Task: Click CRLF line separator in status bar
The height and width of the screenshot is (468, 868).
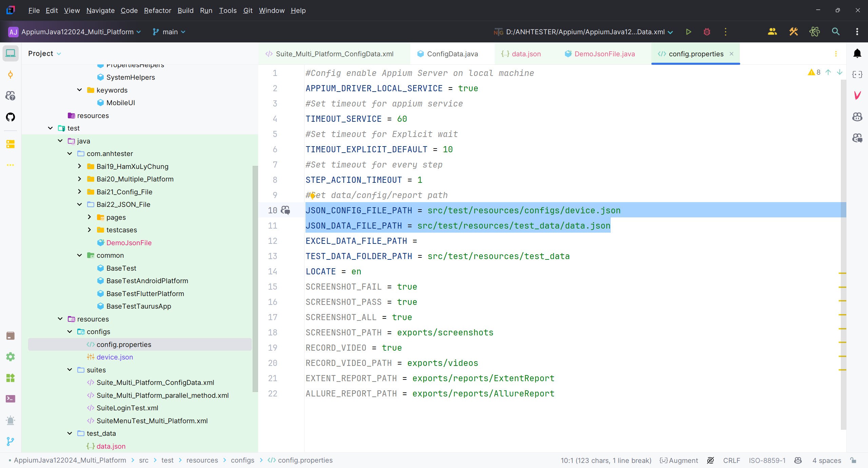Action: [x=732, y=460]
